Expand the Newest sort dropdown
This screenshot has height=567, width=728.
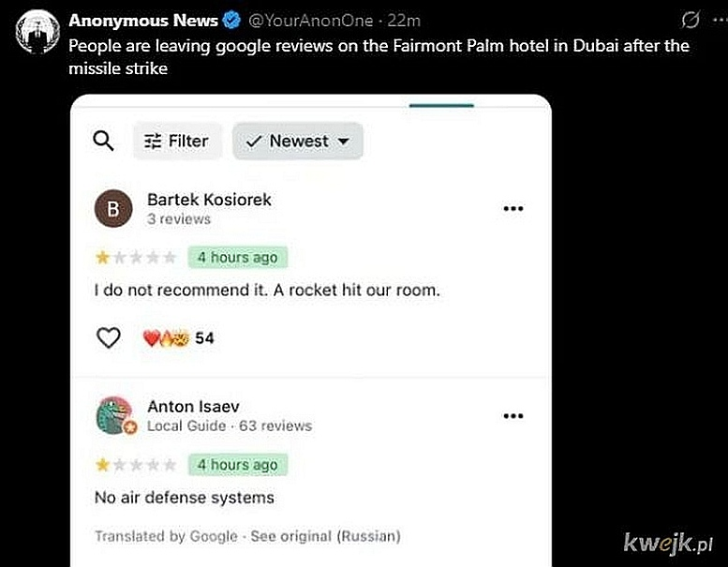point(297,141)
